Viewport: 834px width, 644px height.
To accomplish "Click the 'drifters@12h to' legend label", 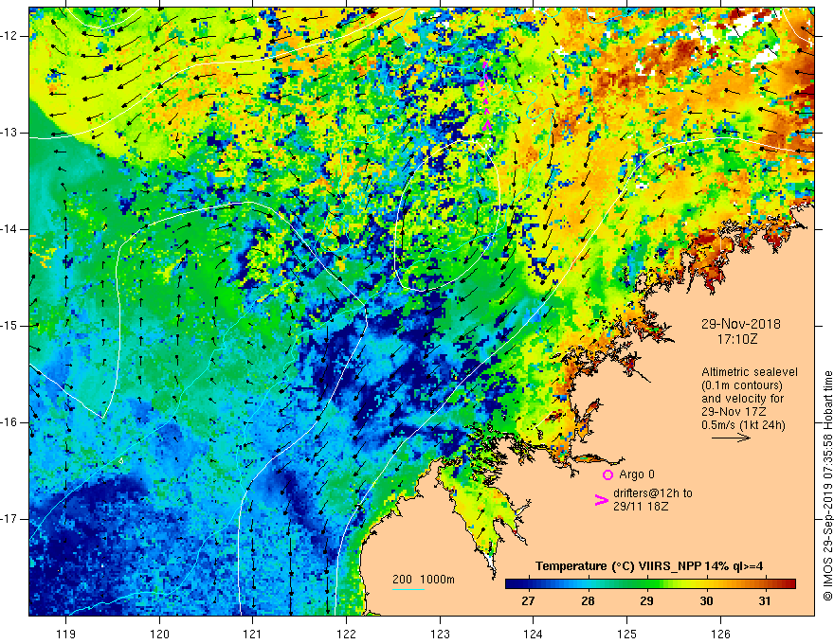I will click(653, 493).
